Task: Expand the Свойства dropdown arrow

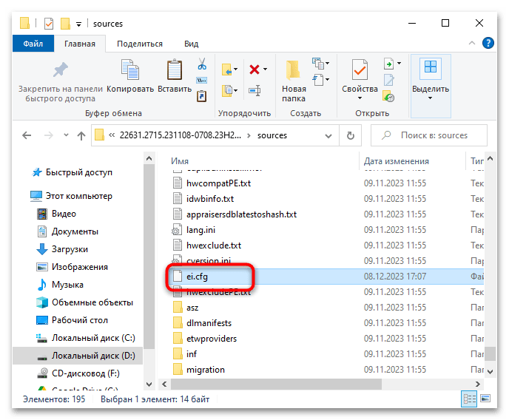Action: pyautogui.click(x=360, y=98)
